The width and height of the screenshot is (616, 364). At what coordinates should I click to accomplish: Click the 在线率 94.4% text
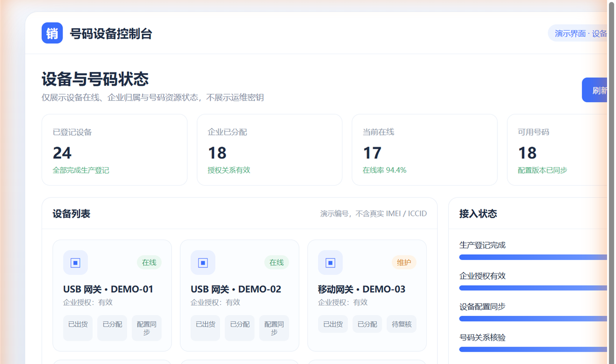384,170
